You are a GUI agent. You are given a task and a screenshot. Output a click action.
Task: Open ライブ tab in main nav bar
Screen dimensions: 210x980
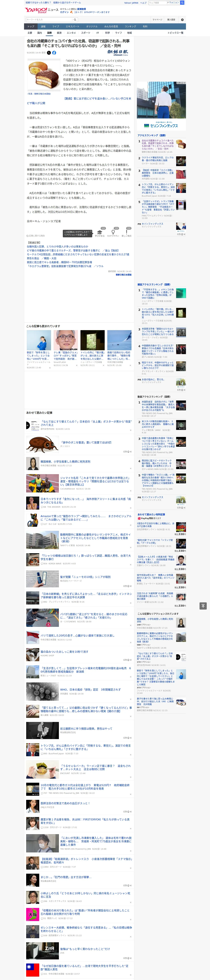pos(56,27)
